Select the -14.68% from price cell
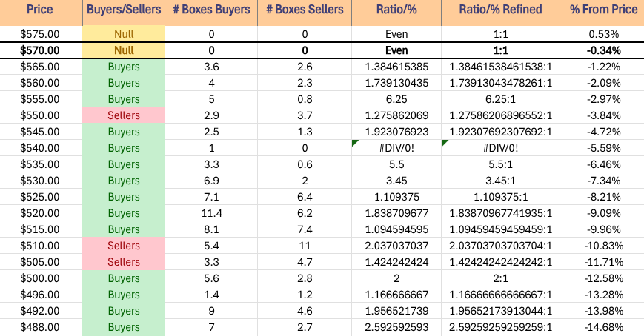 (601, 327)
